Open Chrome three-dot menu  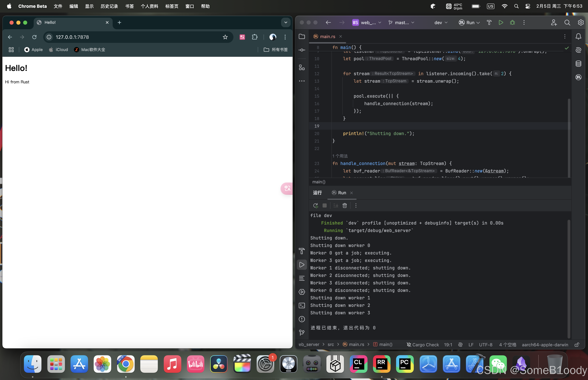285,37
